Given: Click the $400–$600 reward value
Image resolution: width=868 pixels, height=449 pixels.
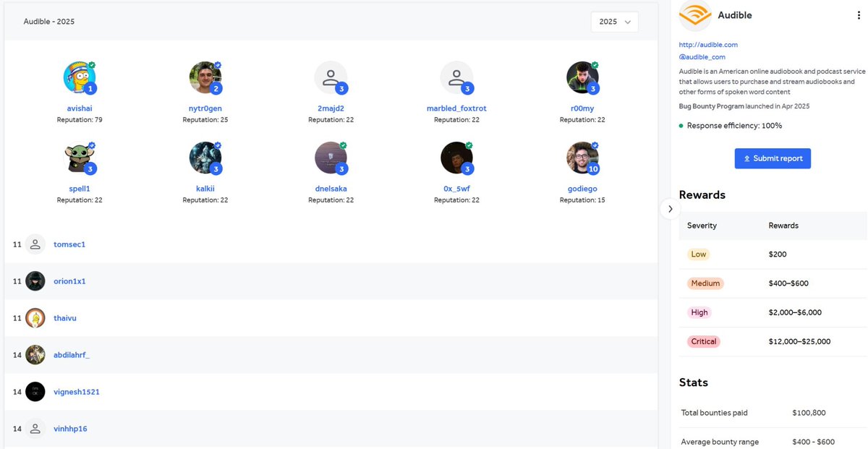Looking at the screenshot, I should tap(788, 283).
